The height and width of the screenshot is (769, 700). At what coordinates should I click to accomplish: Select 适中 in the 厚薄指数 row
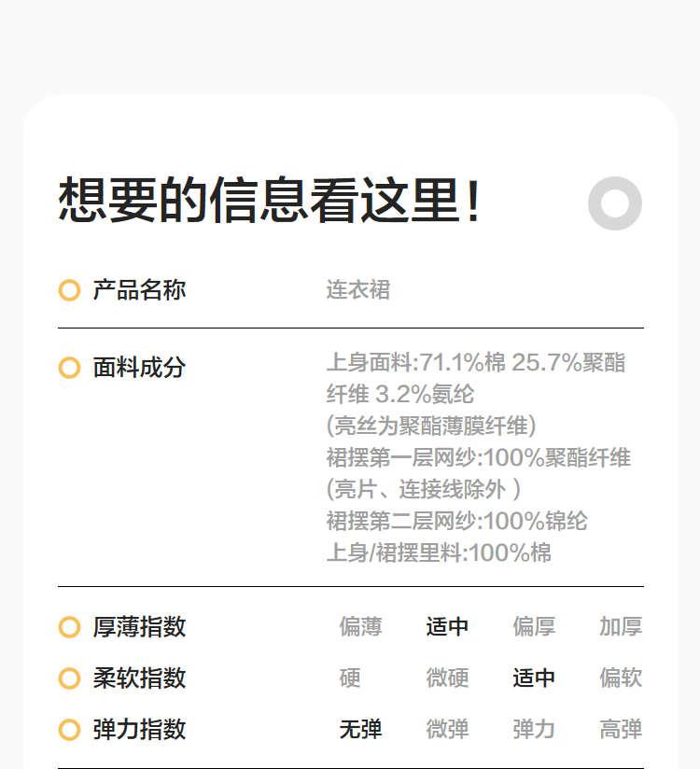tap(447, 627)
